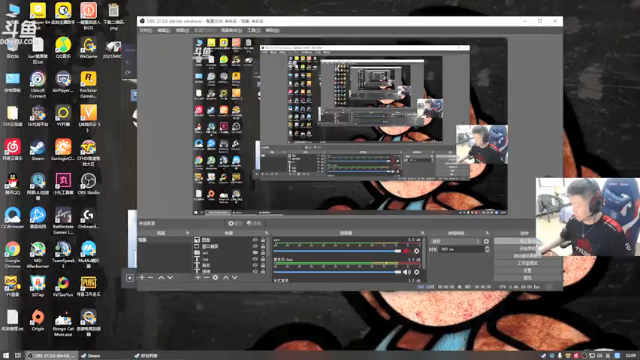The width and height of the screenshot is (640, 360).
Task: Open the Edit menu in OBS
Action: point(164,31)
